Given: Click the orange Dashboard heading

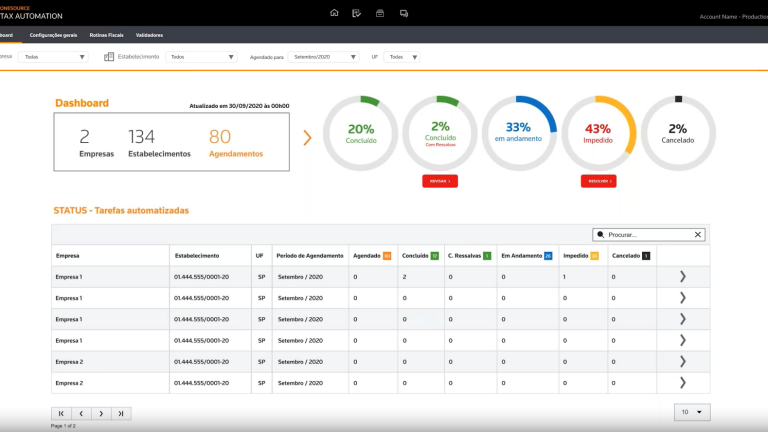Looking at the screenshot, I should [x=82, y=103].
